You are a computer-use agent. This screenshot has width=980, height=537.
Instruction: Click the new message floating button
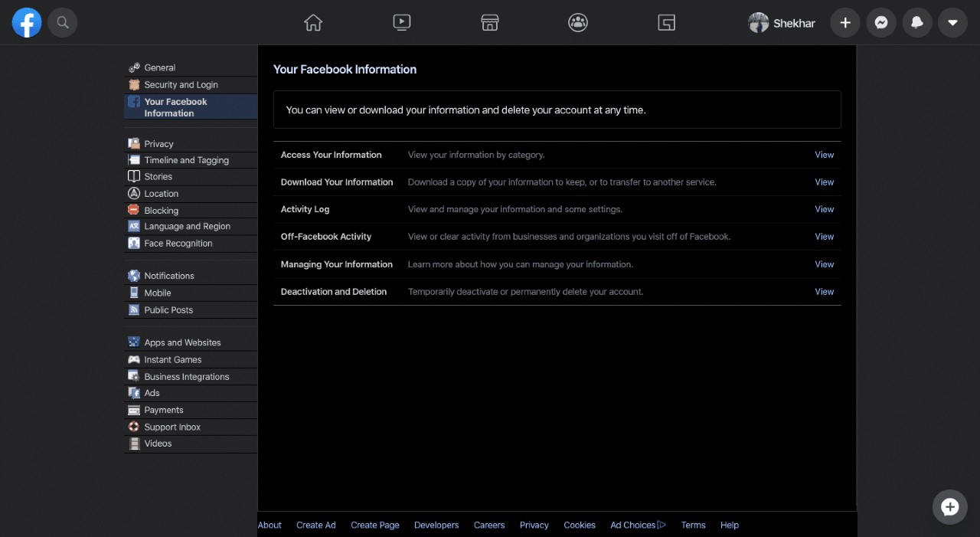click(950, 506)
